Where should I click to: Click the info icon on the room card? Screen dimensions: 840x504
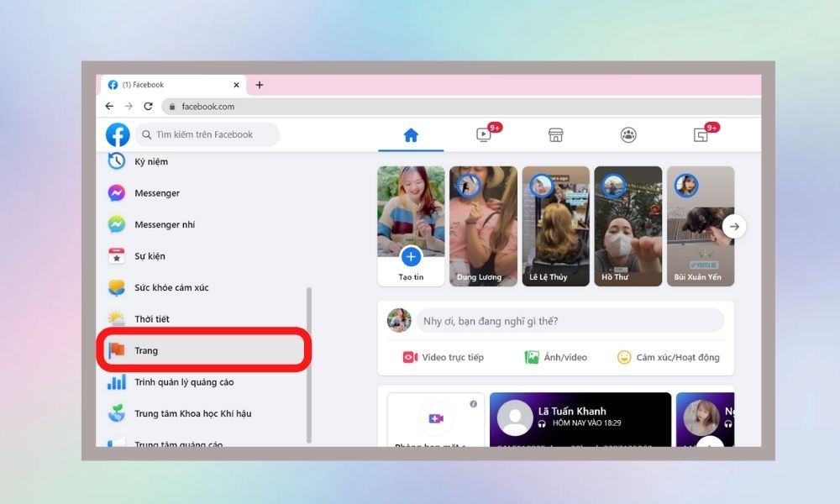coord(474,404)
